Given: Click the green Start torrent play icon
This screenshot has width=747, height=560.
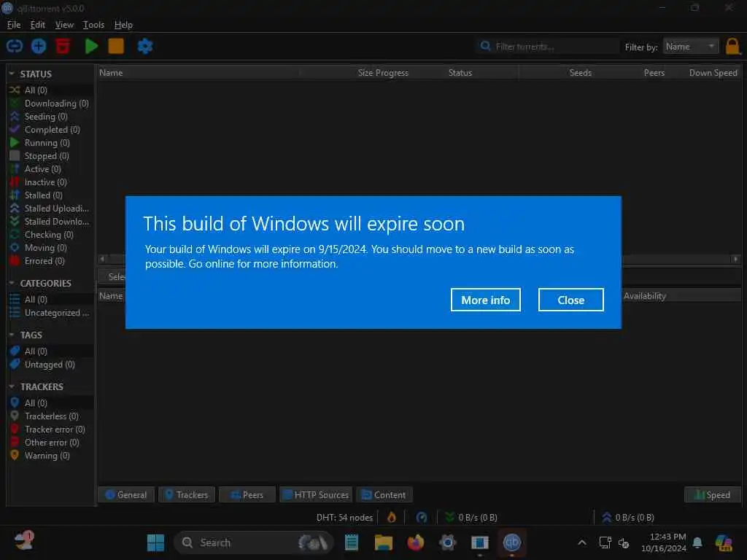Looking at the screenshot, I should [x=91, y=46].
